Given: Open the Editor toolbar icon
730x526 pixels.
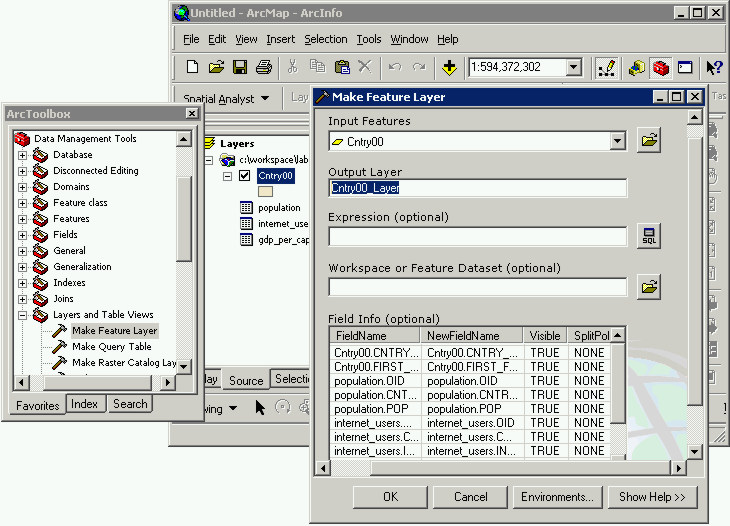Looking at the screenshot, I should (x=606, y=67).
